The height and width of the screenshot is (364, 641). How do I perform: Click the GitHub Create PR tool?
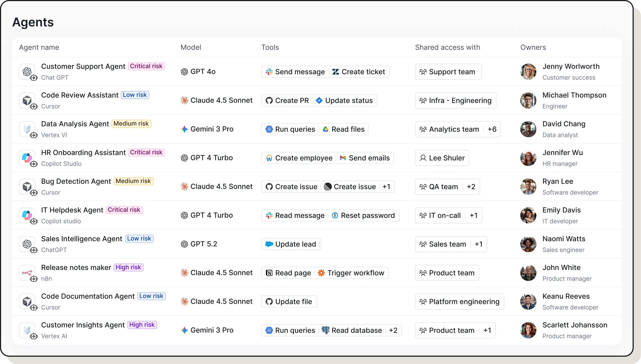(x=287, y=101)
